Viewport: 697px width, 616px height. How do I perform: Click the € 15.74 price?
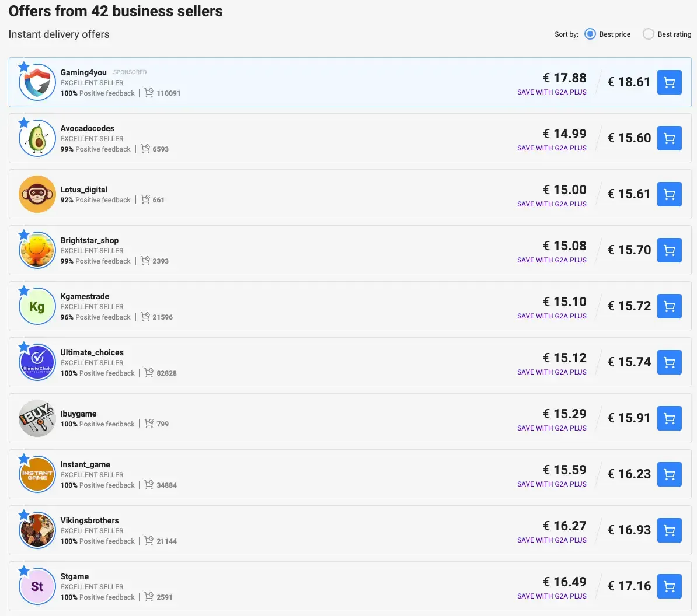pos(629,362)
